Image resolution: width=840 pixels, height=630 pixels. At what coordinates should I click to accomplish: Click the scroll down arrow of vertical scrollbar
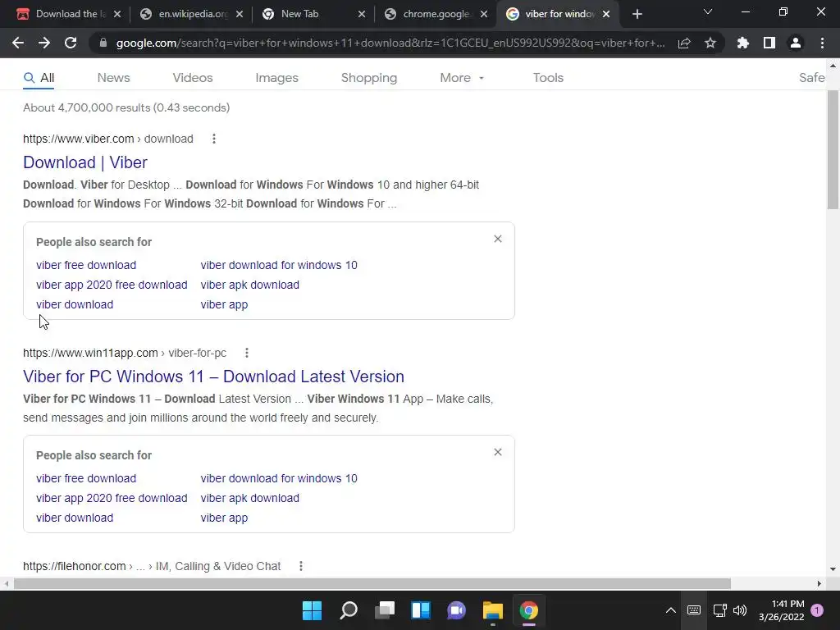(833, 569)
